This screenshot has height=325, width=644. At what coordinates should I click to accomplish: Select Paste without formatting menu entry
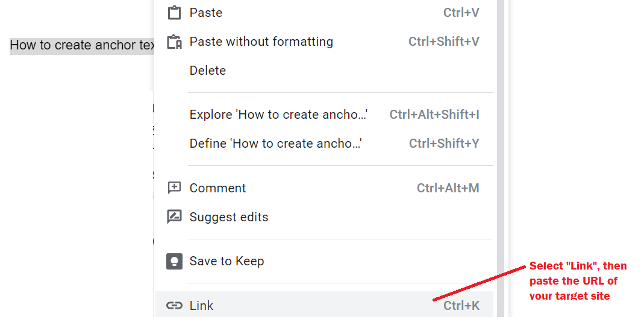pyautogui.click(x=324, y=42)
